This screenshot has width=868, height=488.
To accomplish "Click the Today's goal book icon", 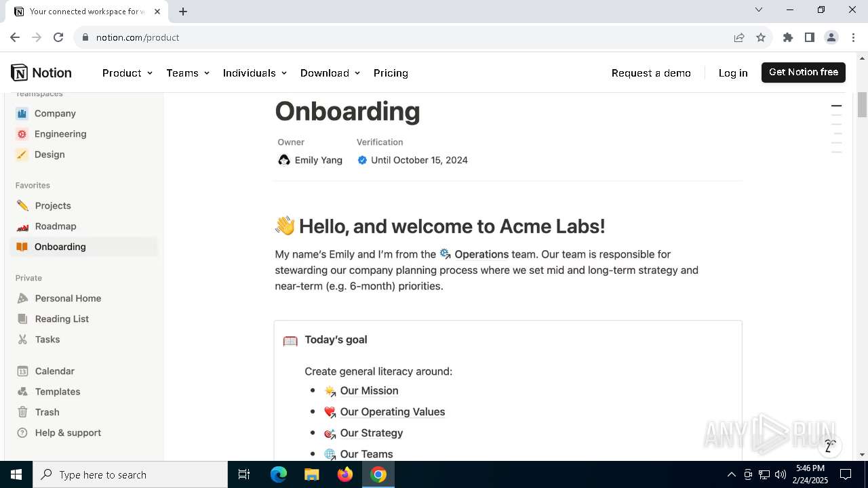I will click(290, 340).
